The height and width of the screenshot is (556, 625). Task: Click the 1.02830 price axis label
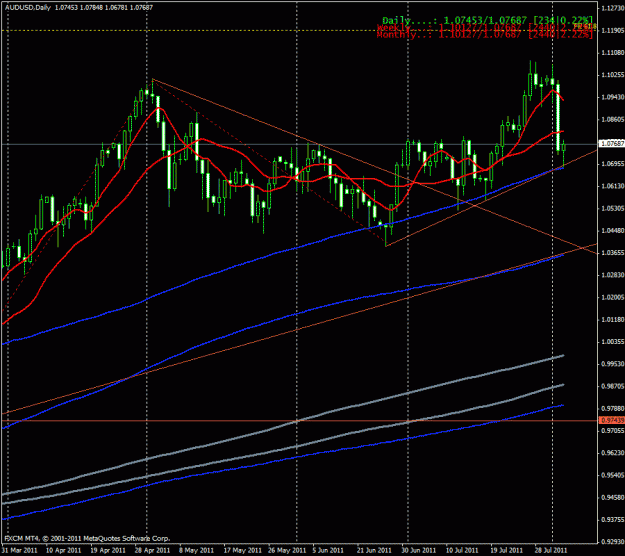click(x=613, y=275)
